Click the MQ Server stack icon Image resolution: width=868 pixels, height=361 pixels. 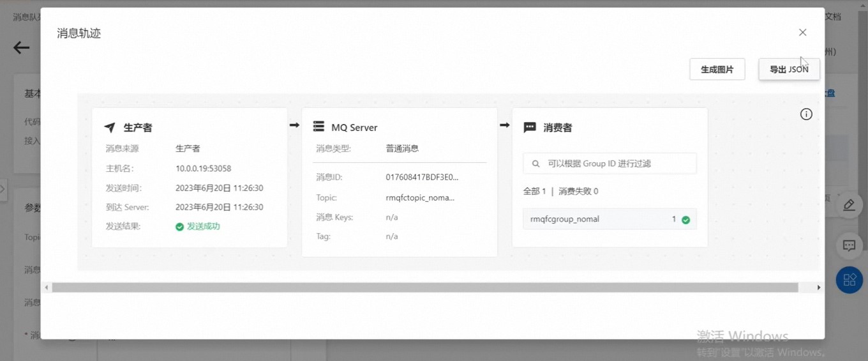pyautogui.click(x=318, y=127)
